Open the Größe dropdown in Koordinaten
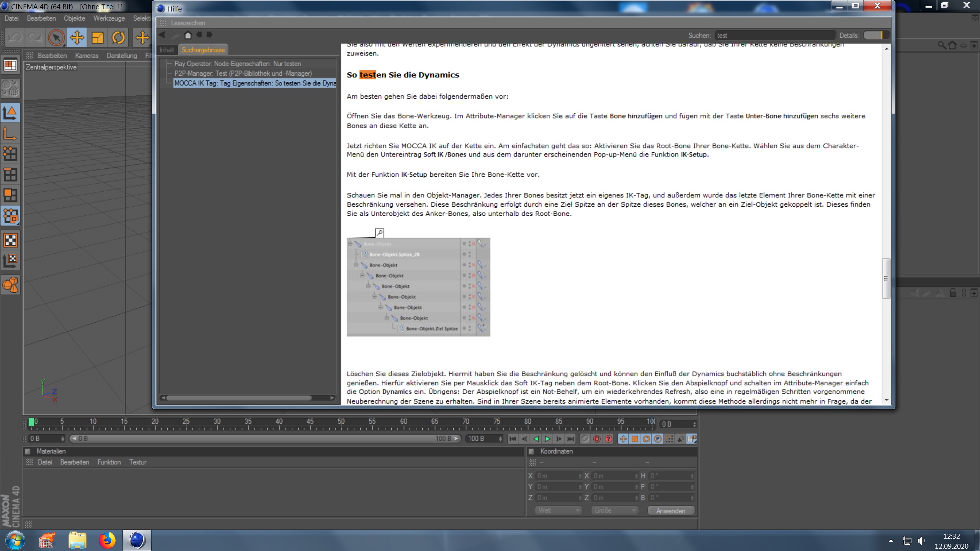The height and width of the screenshot is (551, 980). click(x=614, y=510)
